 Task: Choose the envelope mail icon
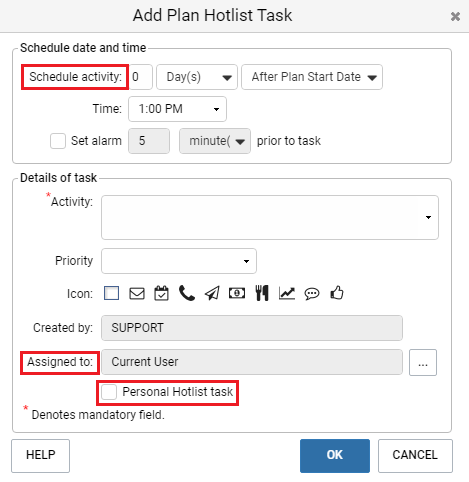click(x=137, y=294)
